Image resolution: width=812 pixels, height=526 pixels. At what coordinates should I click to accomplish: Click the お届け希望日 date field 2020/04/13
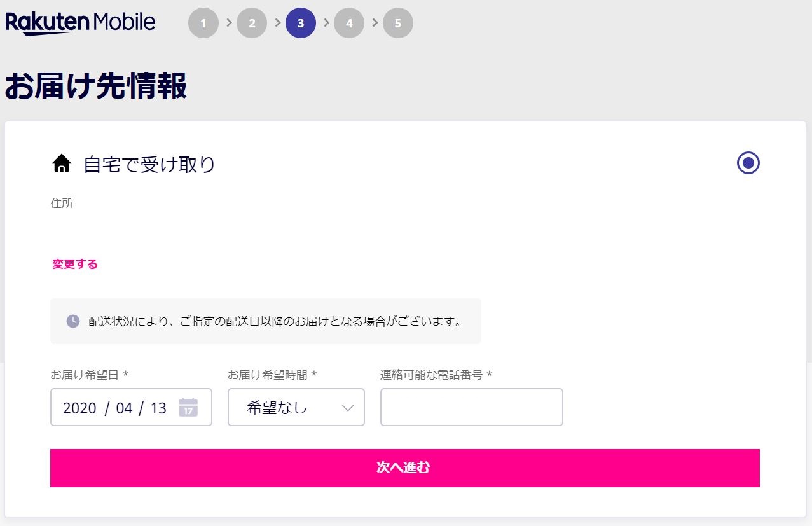point(131,407)
